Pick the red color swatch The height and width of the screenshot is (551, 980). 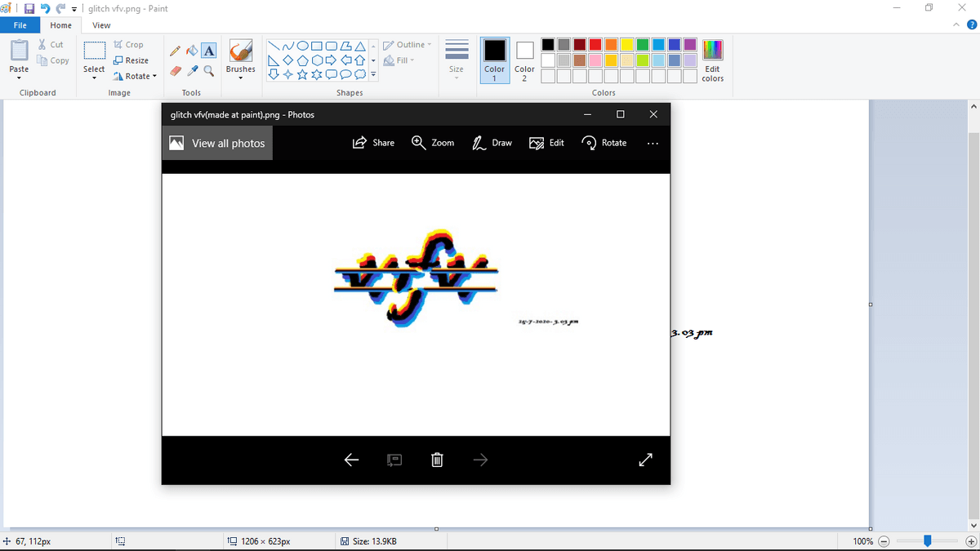pos(595,45)
